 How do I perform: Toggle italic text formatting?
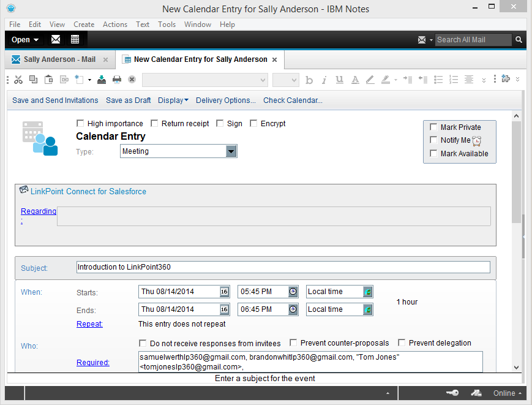coord(324,80)
